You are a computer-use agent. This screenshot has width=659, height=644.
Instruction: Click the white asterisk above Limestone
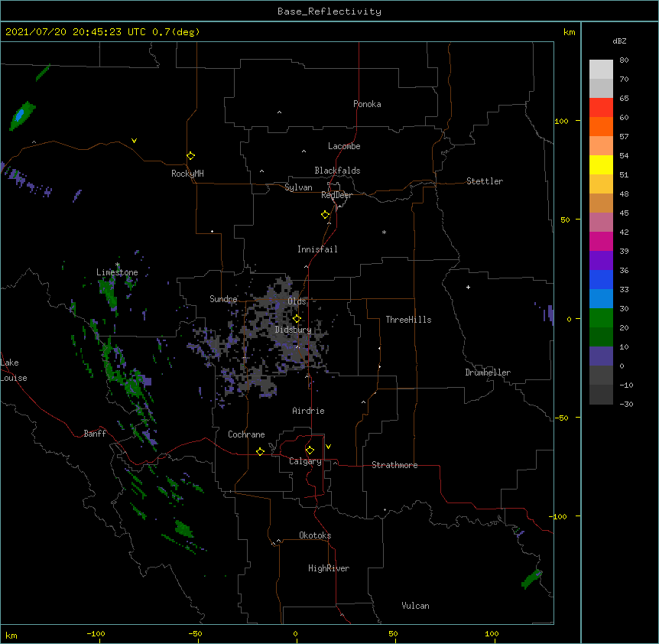click(x=117, y=265)
